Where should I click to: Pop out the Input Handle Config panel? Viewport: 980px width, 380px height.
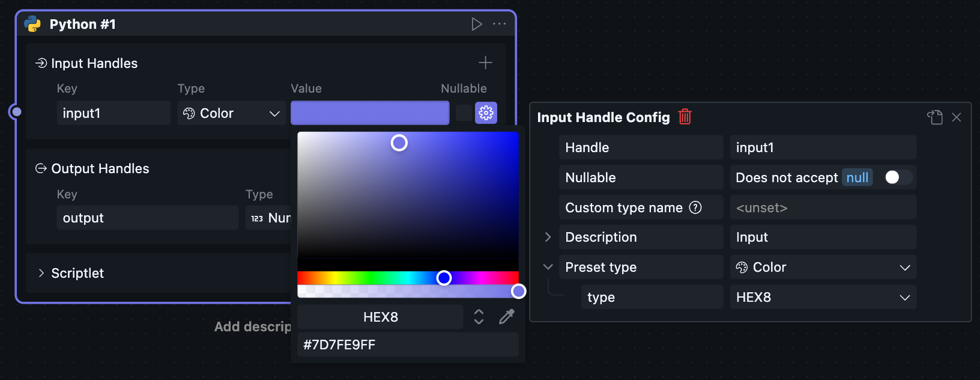pyautogui.click(x=934, y=117)
